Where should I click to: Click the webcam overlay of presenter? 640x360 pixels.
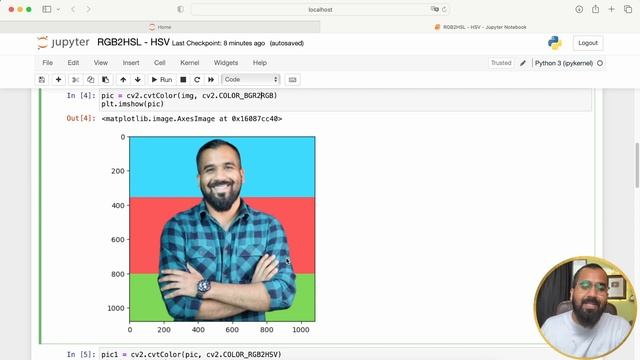coord(585,307)
